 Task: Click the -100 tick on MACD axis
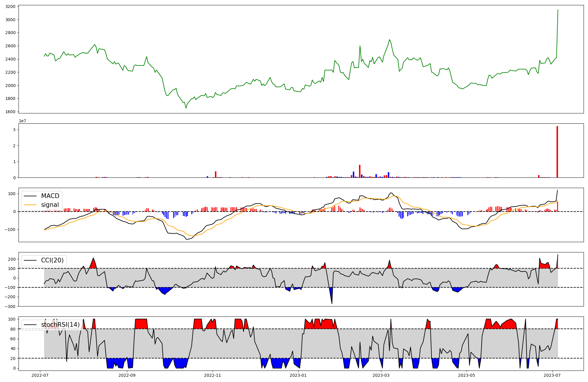[10, 229]
